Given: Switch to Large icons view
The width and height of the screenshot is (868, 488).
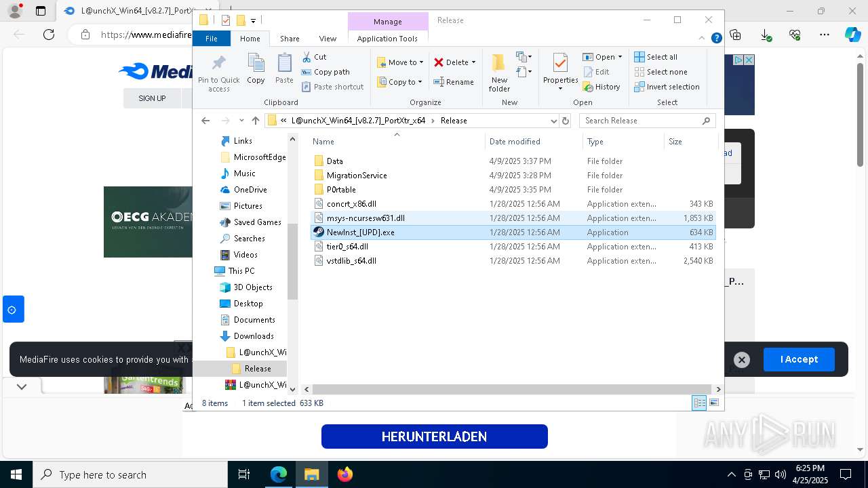Looking at the screenshot, I should pyautogui.click(x=713, y=403).
